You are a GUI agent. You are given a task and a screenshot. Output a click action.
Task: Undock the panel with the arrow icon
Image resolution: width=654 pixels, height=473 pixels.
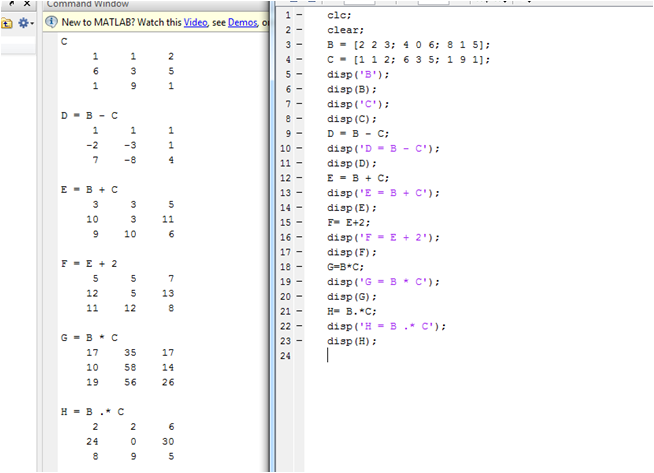click(x=12, y=3)
